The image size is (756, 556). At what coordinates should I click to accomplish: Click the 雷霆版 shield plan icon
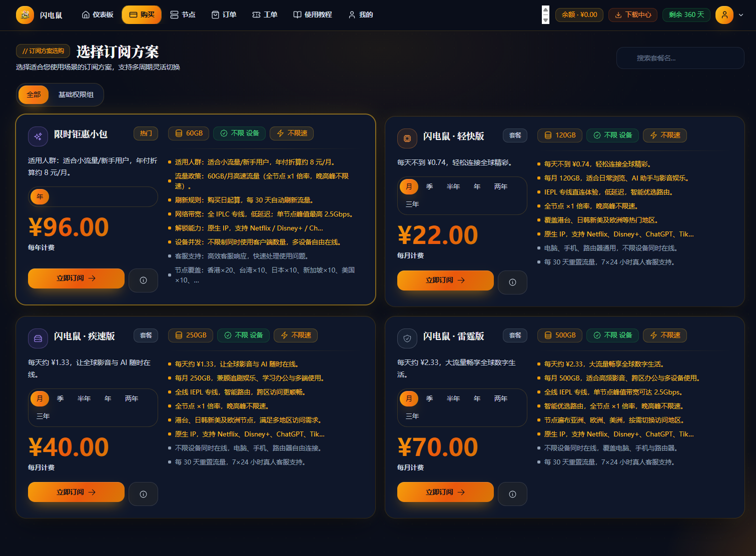point(407,338)
